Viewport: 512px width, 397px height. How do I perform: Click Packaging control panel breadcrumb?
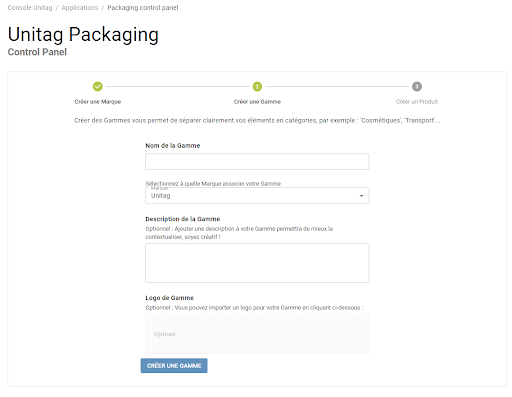pyautogui.click(x=143, y=8)
